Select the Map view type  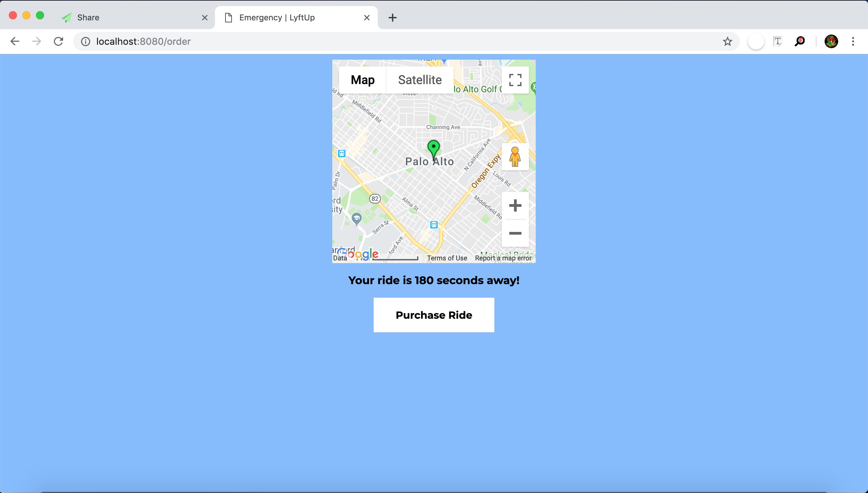coord(362,80)
